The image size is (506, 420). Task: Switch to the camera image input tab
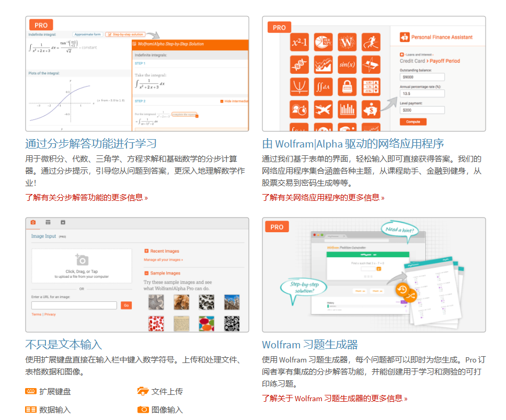click(33, 222)
